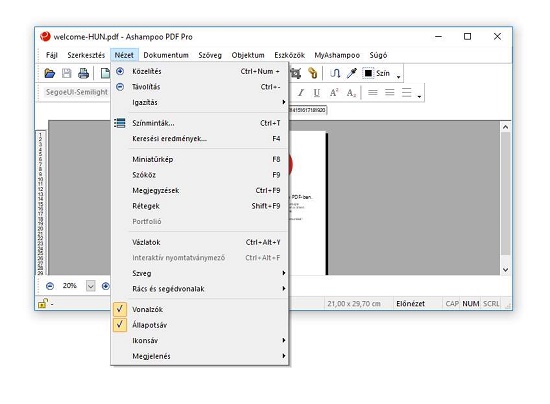Click zoom in plus icon in bottom bar

[x=106, y=286]
